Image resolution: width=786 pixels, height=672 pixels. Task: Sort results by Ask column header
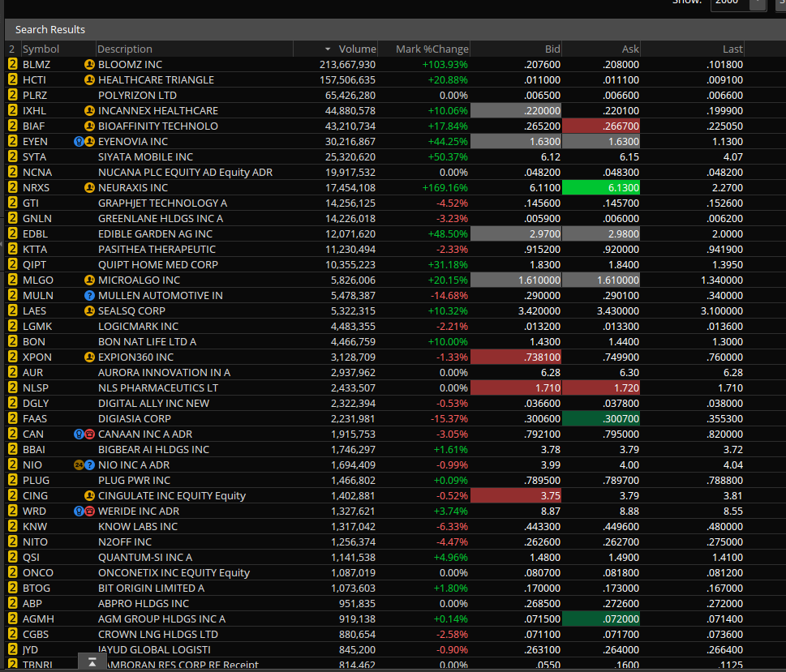tap(601, 49)
